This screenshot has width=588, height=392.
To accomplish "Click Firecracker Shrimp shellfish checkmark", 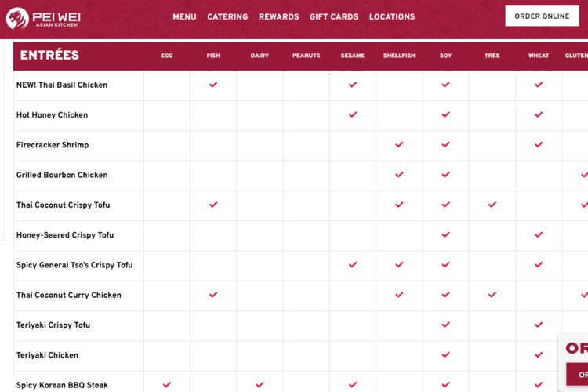I will [399, 145].
